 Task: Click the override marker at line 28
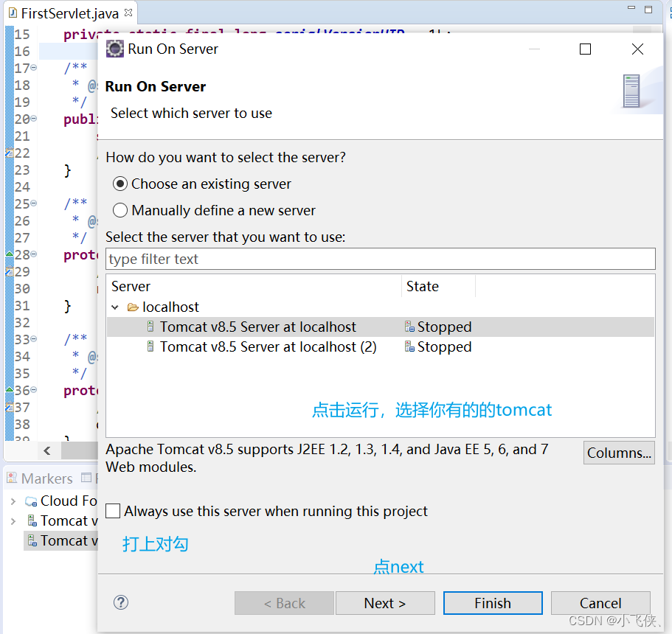(10, 254)
